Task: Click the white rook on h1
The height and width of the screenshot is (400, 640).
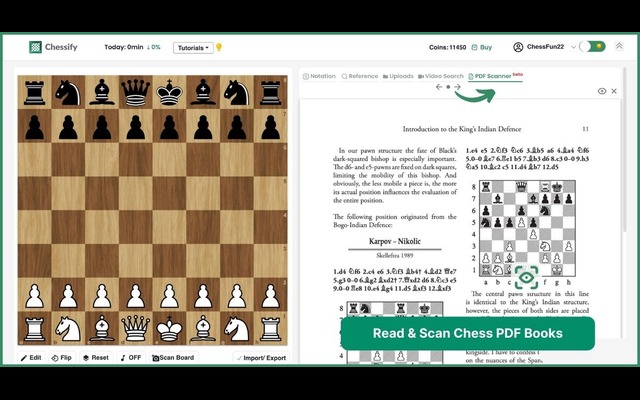Action: (271, 329)
